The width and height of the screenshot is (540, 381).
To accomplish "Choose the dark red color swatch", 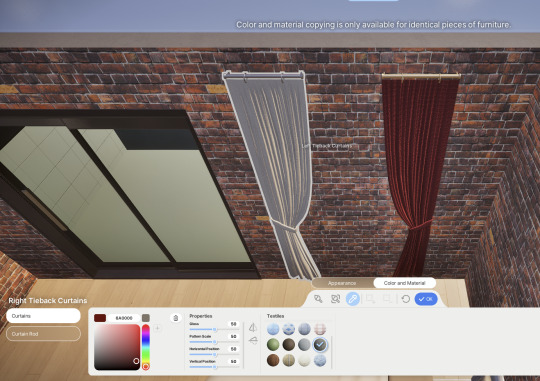I will (x=100, y=318).
